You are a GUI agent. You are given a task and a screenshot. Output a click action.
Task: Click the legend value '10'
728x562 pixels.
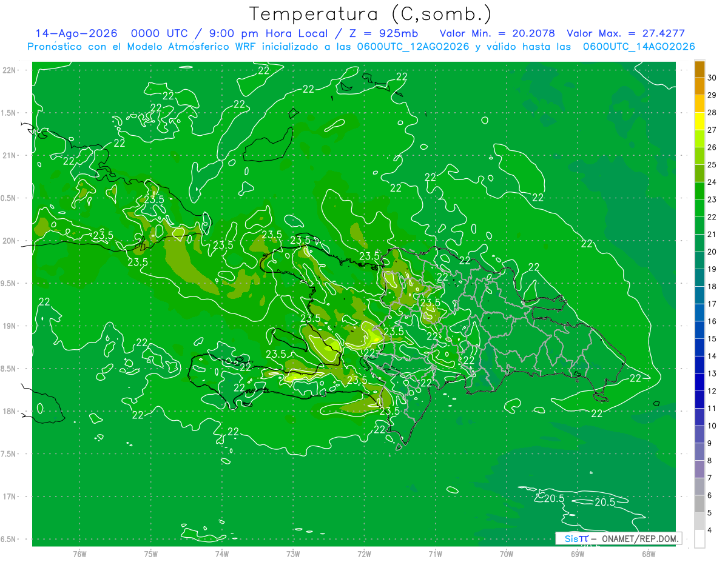click(x=713, y=426)
